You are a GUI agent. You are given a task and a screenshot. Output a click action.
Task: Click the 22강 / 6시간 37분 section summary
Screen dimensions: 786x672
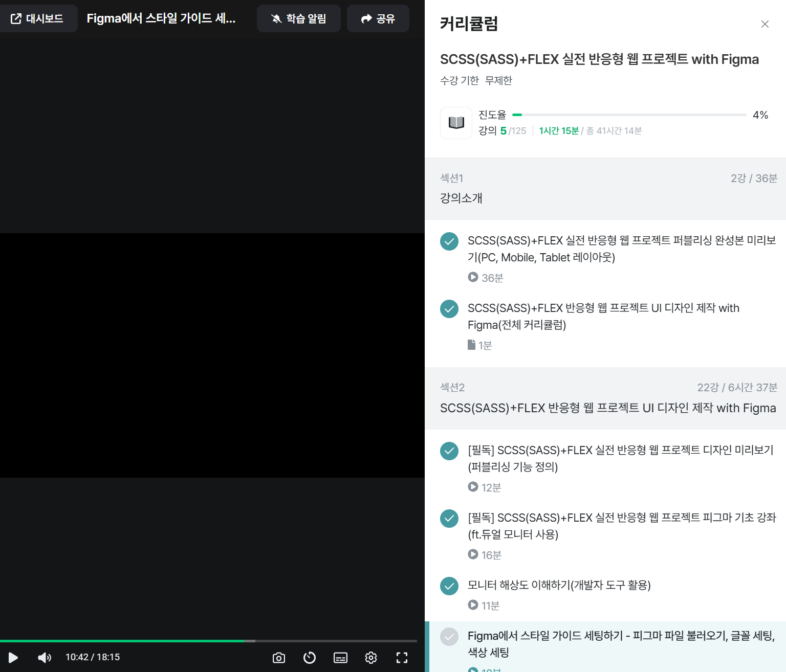click(737, 388)
